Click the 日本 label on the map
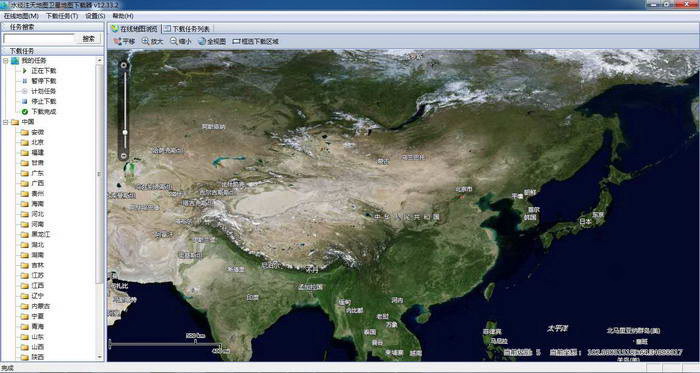 pos(585,221)
